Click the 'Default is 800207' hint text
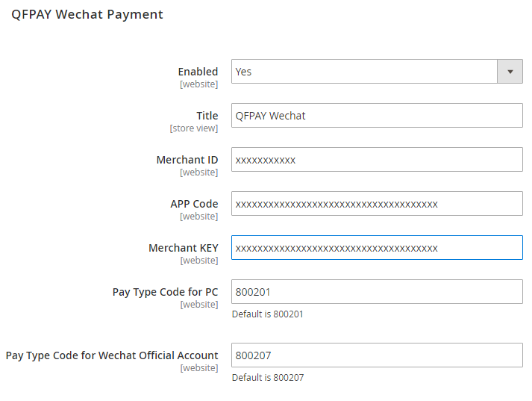 (268, 378)
